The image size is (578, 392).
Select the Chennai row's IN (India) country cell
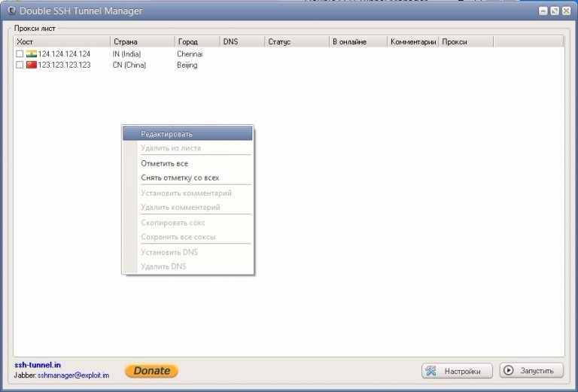tap(126, 53)
